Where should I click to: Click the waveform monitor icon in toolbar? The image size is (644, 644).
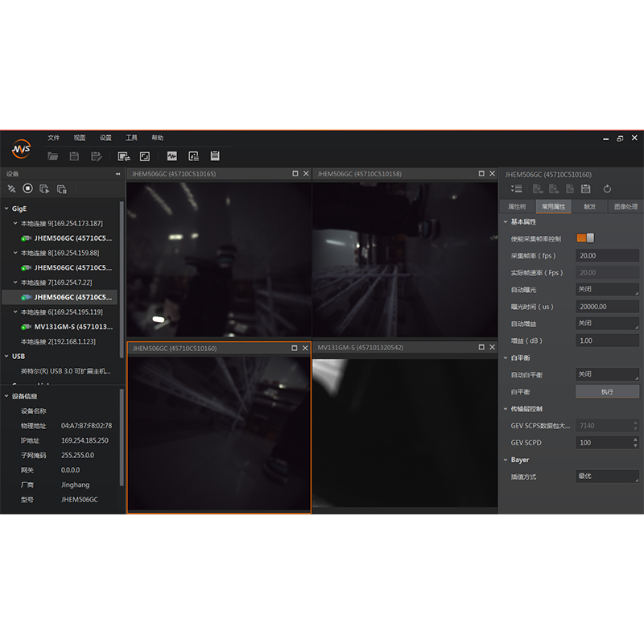tap(171, 156)
